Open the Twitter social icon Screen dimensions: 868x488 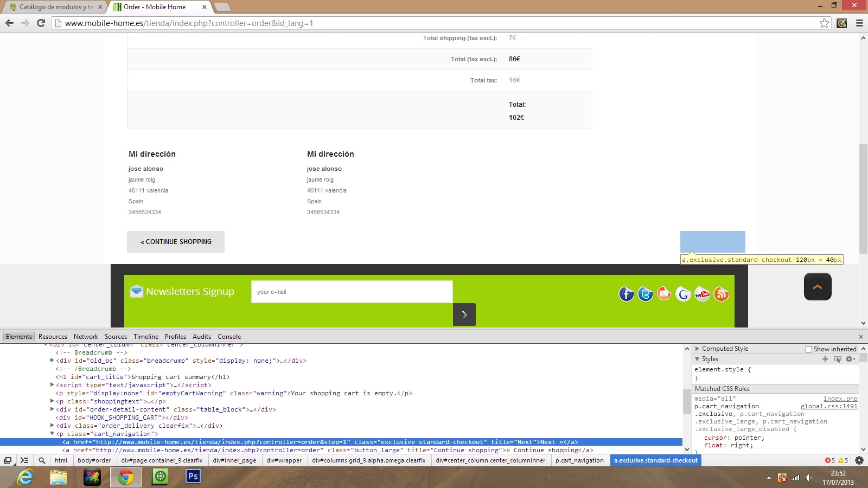[x=646, y=294]
